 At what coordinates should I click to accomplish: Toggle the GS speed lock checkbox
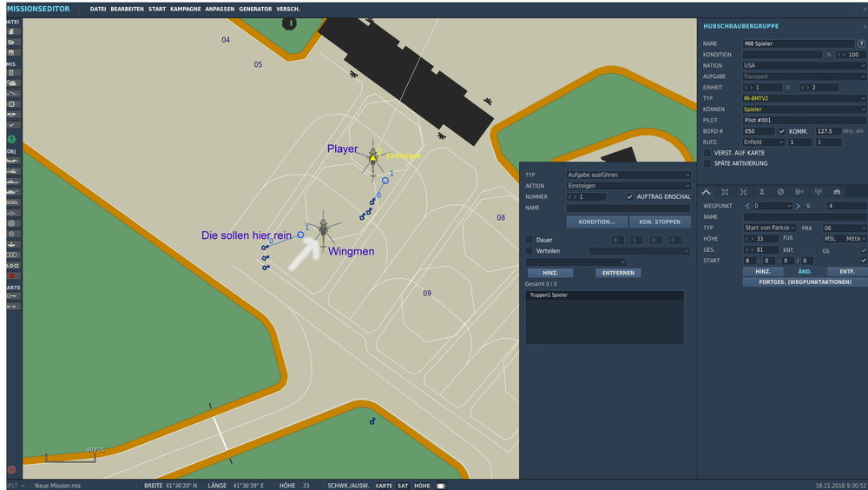click(x=864, y=250)
